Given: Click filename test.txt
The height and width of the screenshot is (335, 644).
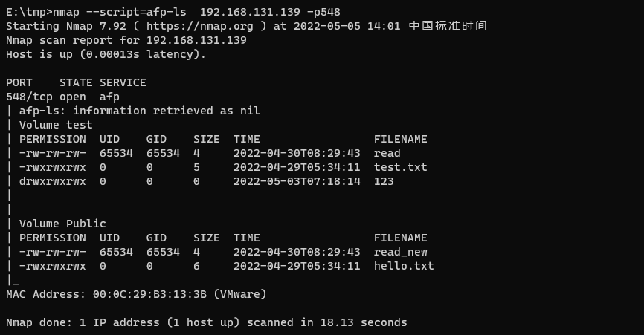Looking at the screenshot, I should pyautogui.click(x=400, y=167).
